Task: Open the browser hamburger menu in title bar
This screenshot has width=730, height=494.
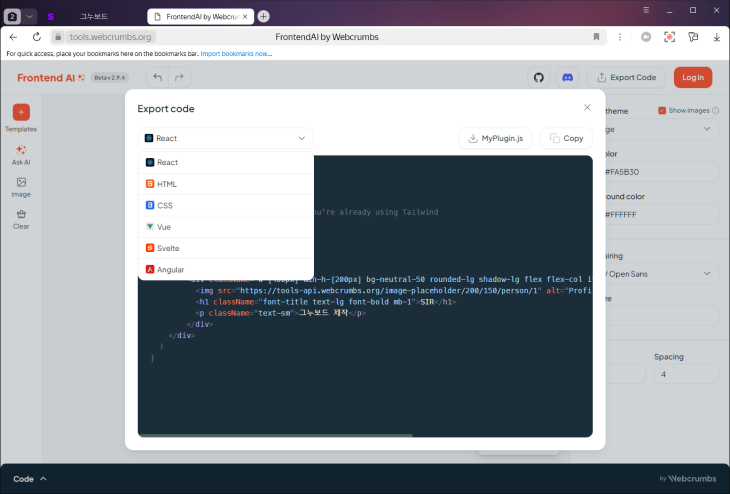Action: tap(646, 10)
